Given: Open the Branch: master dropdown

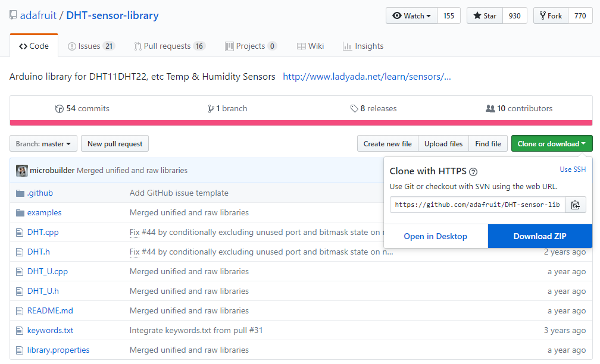Looking at the screenshot, I should 43,144.
